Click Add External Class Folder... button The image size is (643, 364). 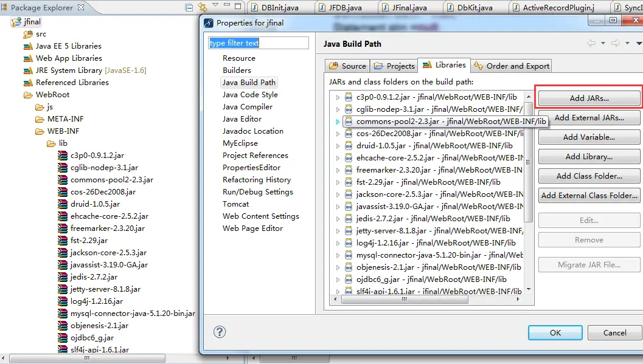(x=589, y=196)
